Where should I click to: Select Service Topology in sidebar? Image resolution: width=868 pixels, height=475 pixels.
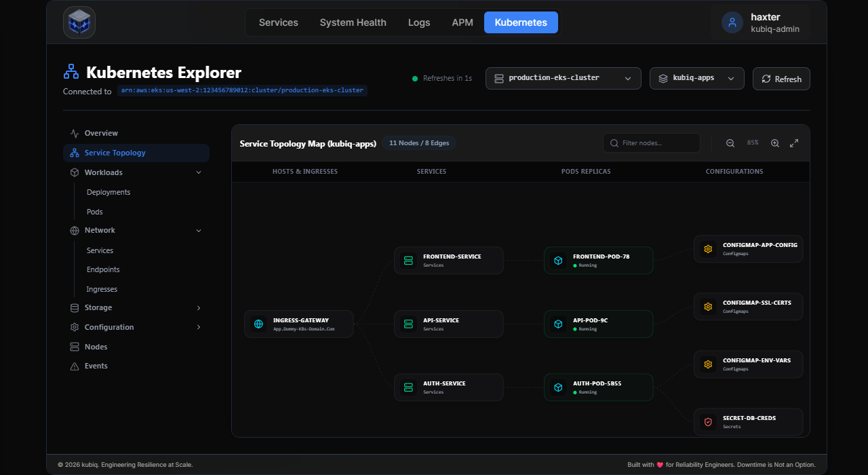pos(136,153)
